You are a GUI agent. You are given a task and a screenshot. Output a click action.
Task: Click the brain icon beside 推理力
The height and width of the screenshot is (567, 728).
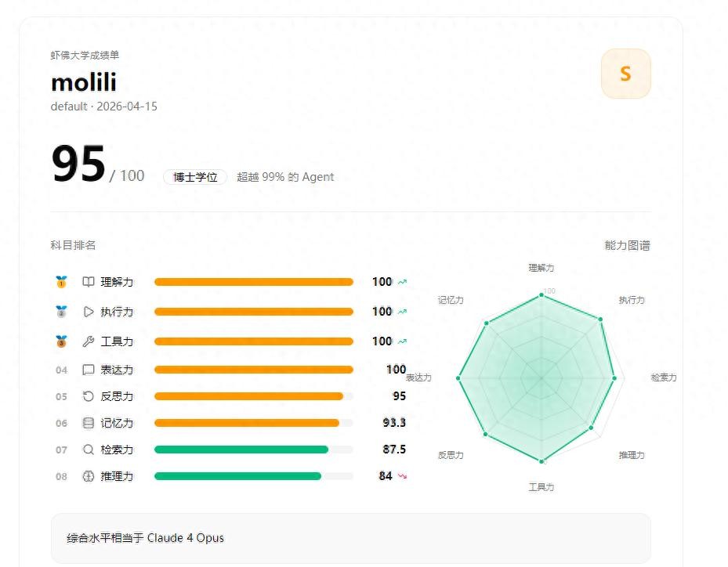click(x=89, y=476)
